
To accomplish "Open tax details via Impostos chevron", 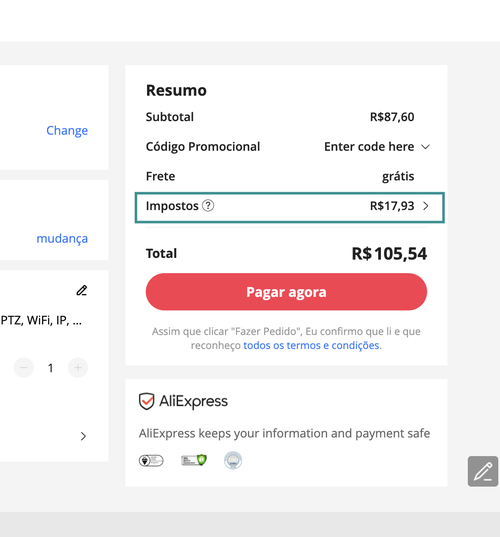I will point(426,206).
